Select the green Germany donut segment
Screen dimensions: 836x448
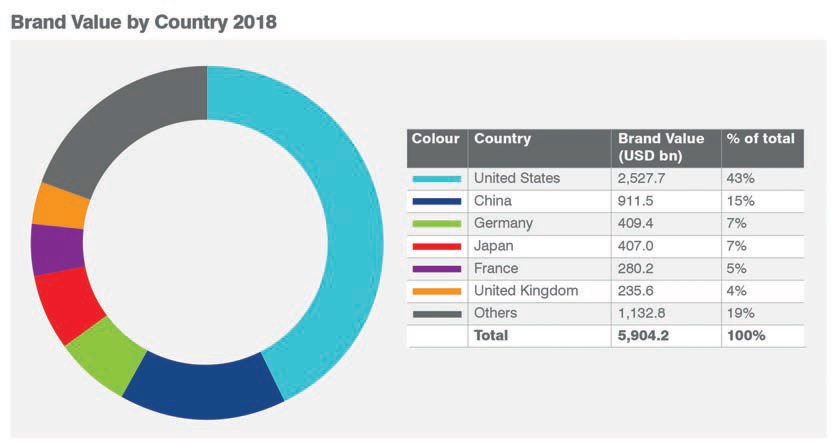coord(107,355)
